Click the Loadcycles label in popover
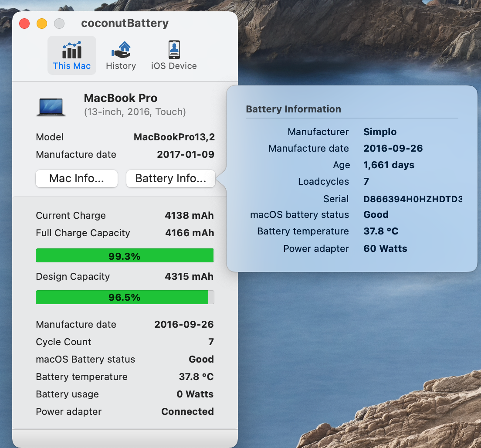The image size is (481, 448). (x=324, y=182)
